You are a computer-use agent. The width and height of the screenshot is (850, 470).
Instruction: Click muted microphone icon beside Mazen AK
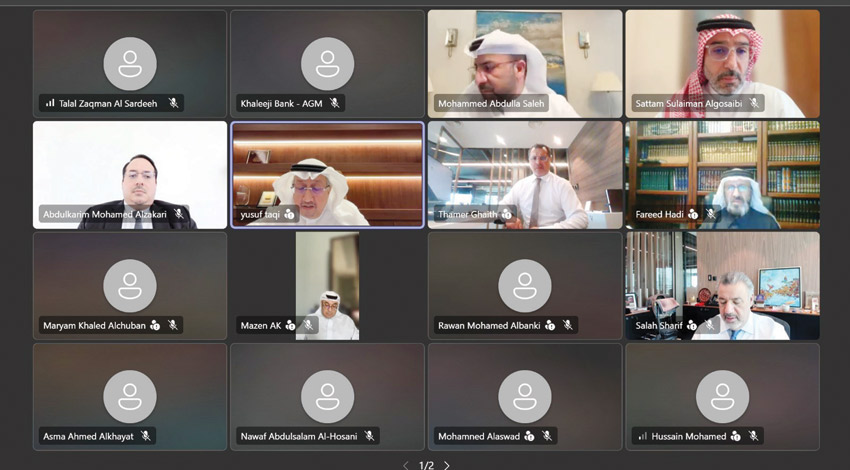pyautogui.click(x=308, y=325)
